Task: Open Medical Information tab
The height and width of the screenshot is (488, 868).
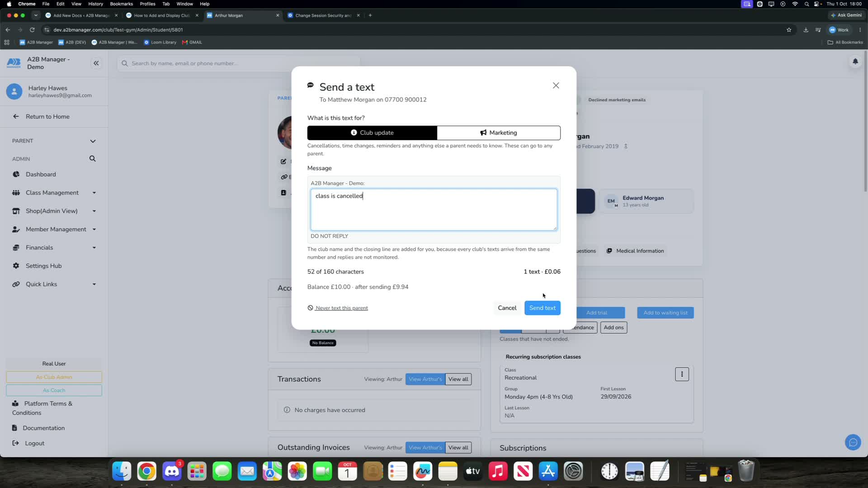Action: [x=635, y=251]
